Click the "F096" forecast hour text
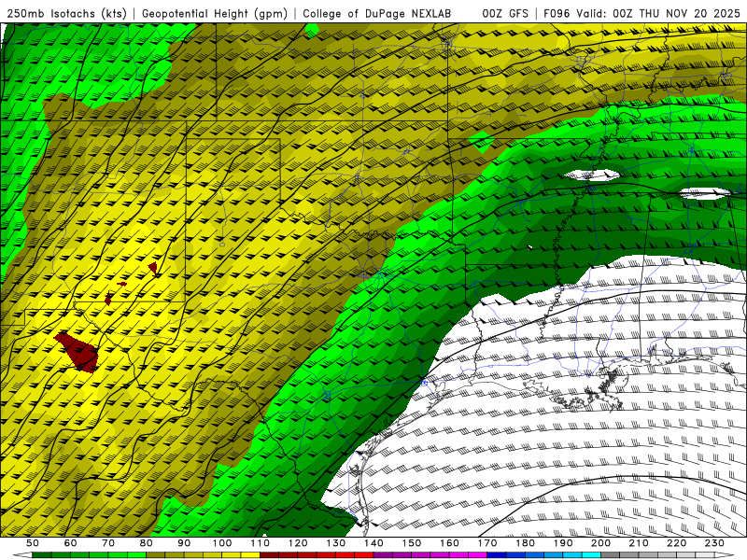 (x=557, y=14)
